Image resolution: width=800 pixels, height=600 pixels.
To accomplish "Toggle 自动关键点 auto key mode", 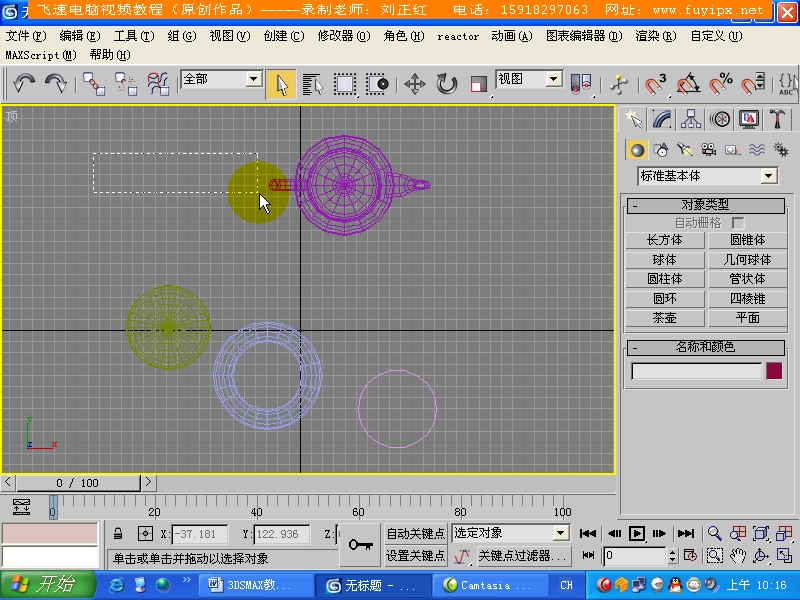I will pyautogui.click(x=416, y=534).
